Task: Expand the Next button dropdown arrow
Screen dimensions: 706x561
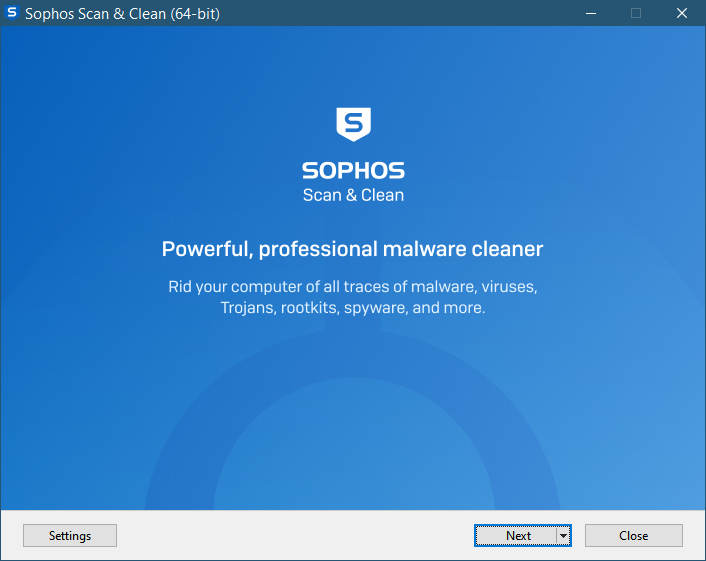Action: tap(564, 535)
